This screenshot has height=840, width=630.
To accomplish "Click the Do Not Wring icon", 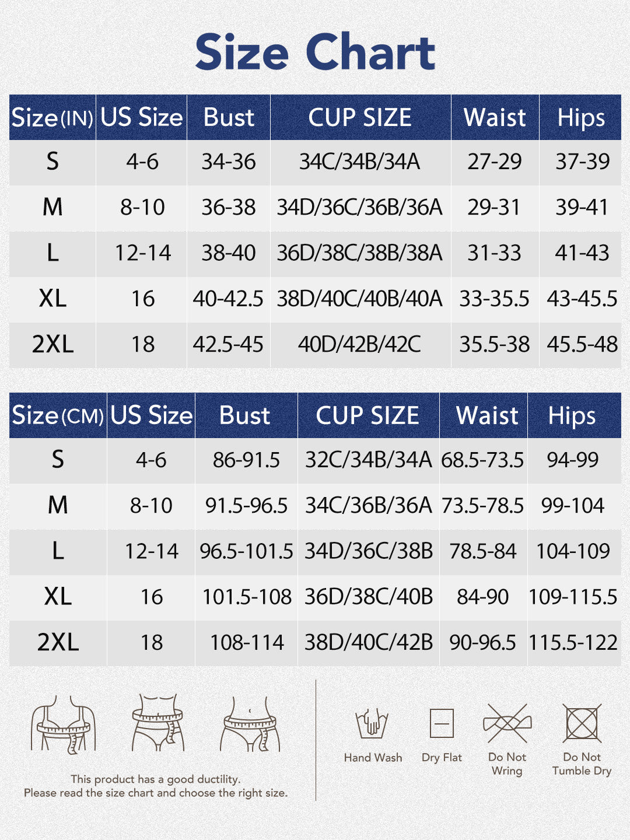I will tap(507, 723).
